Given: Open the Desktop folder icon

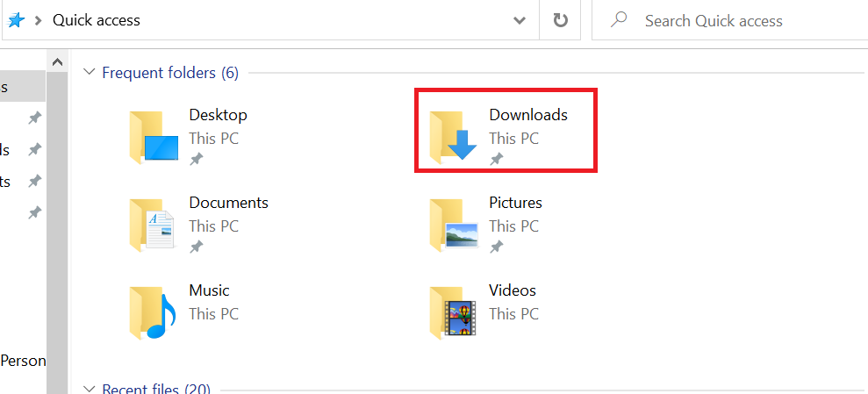Looking at the screenshot, I should pyautogui.click(x=153, y=137).
